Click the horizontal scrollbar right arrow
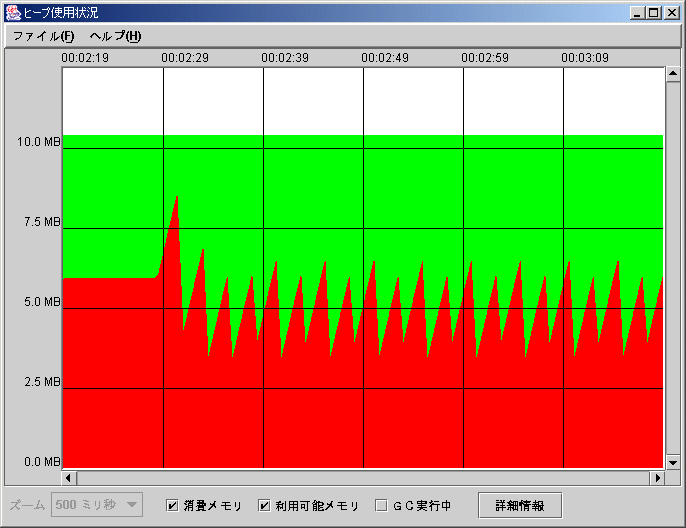686x528 pixels. 658,478
